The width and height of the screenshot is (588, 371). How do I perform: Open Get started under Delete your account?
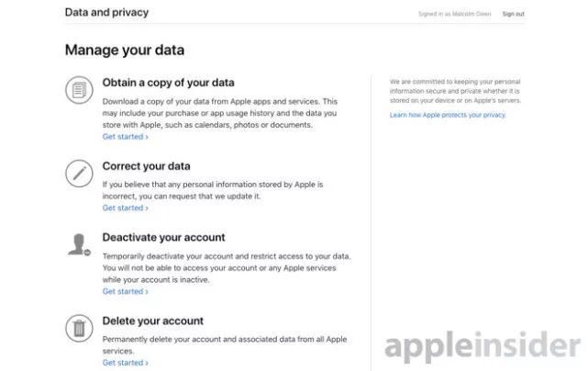pyautogui.click(x=125, y=363)
